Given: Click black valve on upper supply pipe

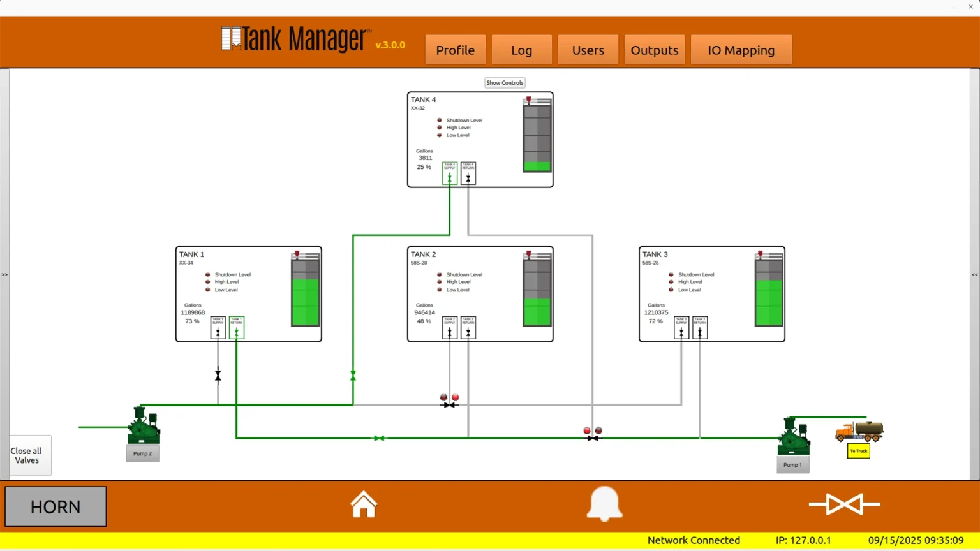Looking at the screenshot, I should [x=450, y=405].
